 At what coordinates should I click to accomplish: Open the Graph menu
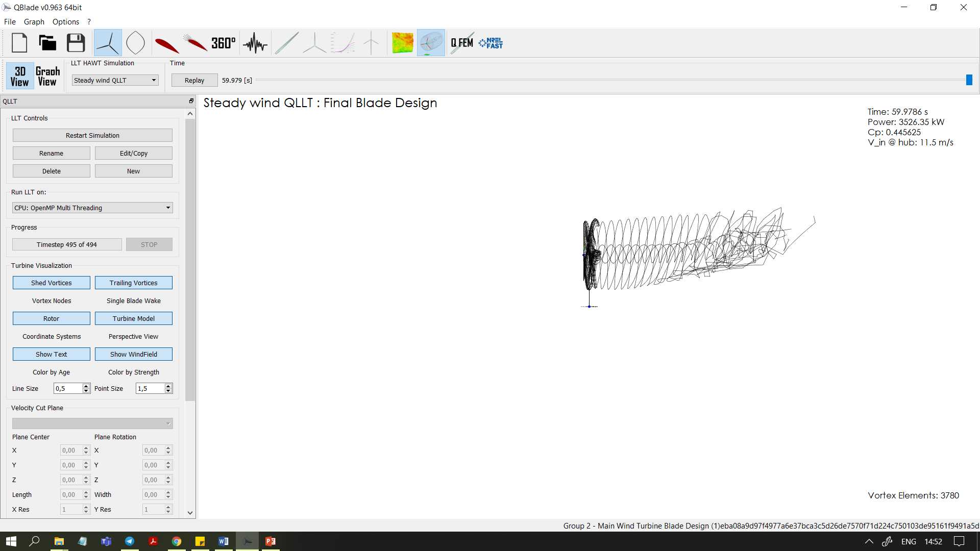tap(34, 21)
